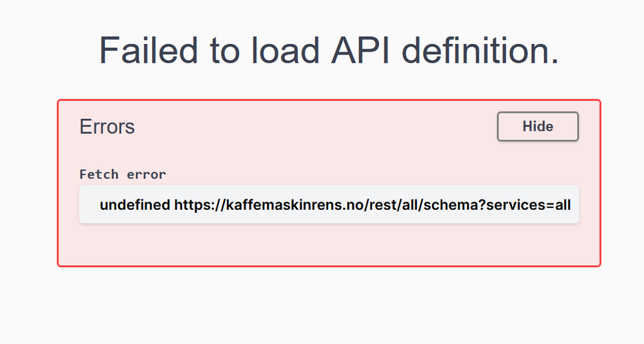Screen dimensions: 644x344
Task: Click the word "undefined" in error message
Action: (134, 205)
